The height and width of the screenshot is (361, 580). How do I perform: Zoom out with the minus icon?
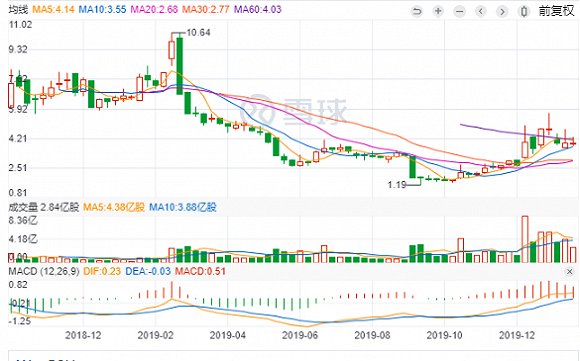[x=460, y=11]
